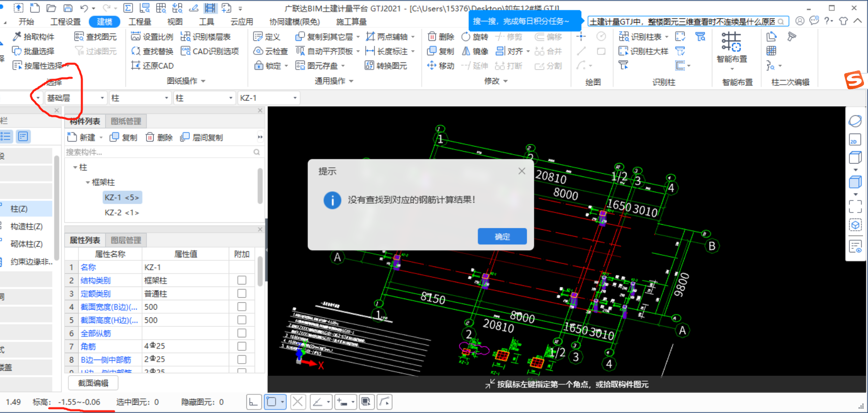Open the 设置比例 set scale tool
This screenshot has height=413, width=868.
click(152, 37)
